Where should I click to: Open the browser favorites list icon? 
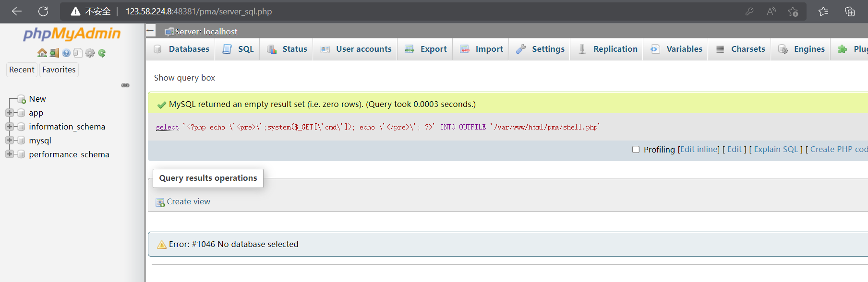[823, 11]
